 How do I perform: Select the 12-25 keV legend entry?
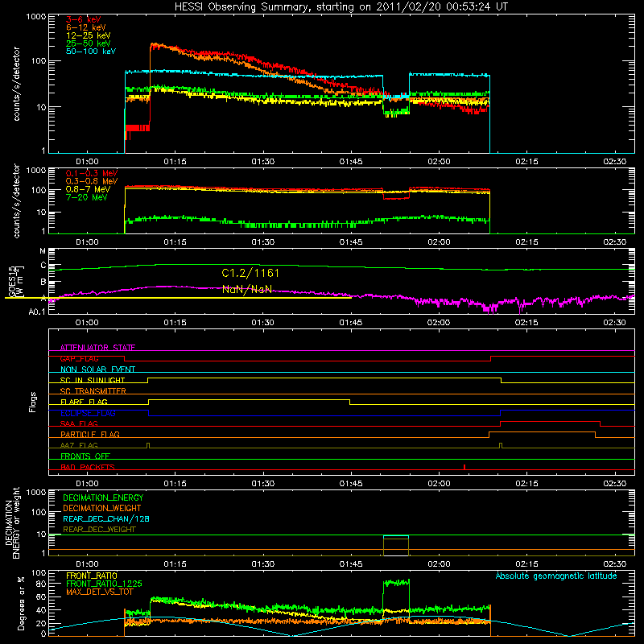(x=88, y=35)
